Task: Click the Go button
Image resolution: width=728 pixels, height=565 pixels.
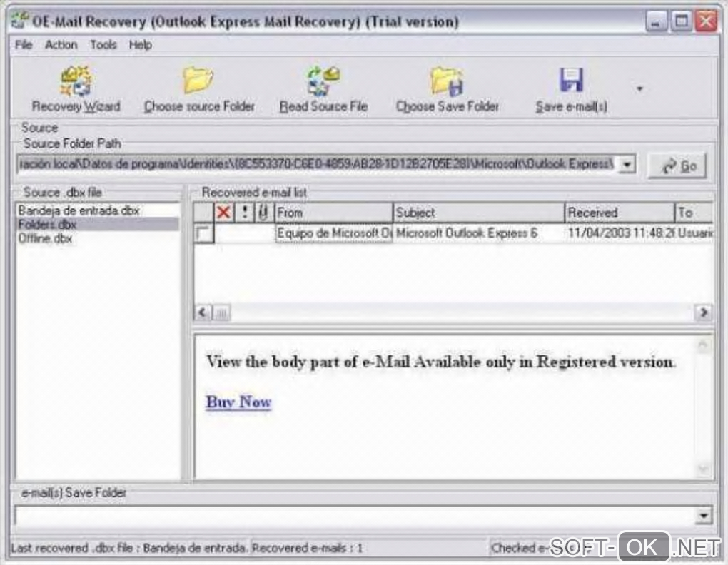Action: (x=678, y=166)
